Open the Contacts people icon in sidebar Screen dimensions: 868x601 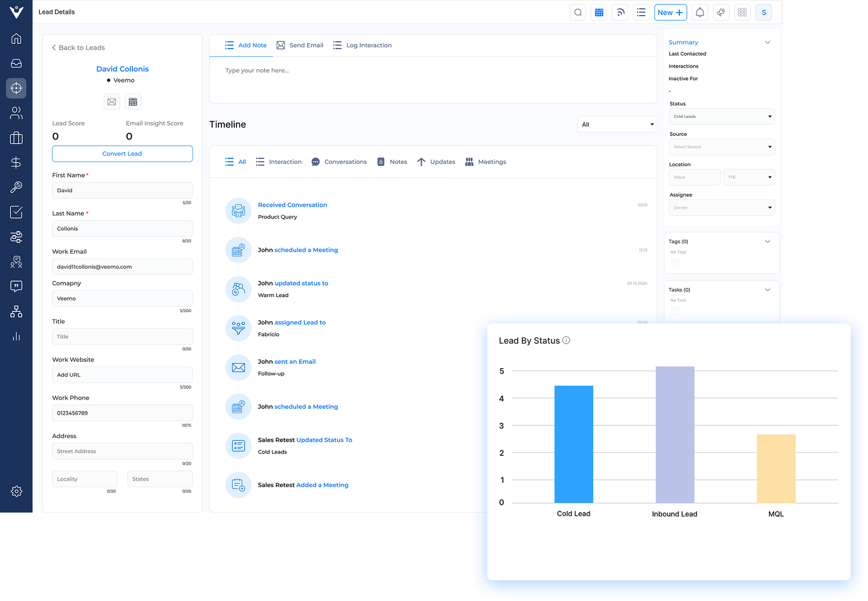(x=16, y=113)
